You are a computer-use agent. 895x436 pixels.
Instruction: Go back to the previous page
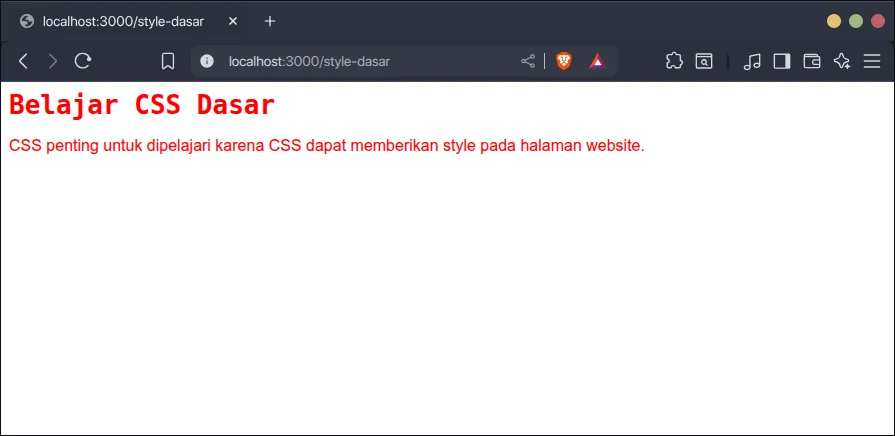click(x=23, y=61)
